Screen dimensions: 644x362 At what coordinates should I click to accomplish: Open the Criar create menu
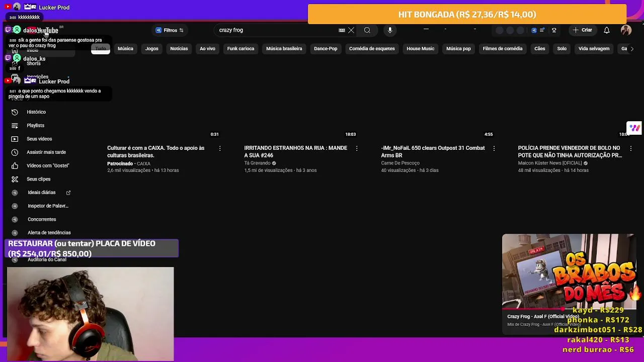pyautogui.click(x=583, y=30)
